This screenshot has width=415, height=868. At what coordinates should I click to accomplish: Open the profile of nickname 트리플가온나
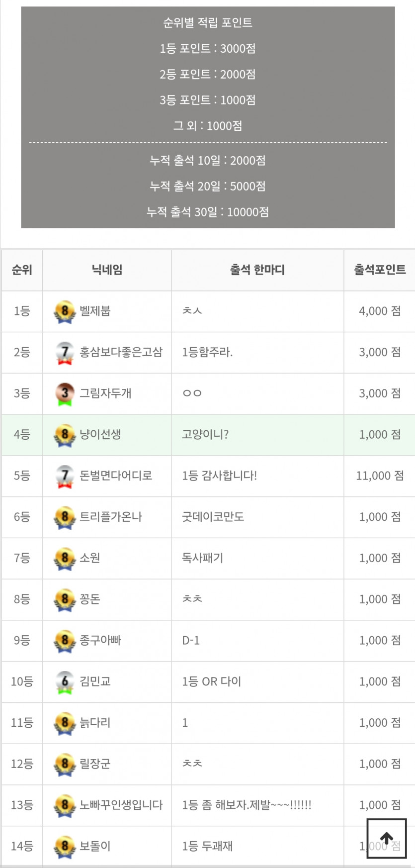111,517
